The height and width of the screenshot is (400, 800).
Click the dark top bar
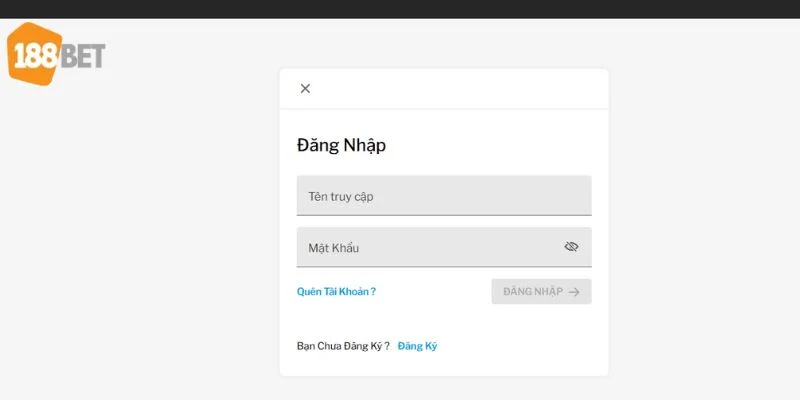click(x=400, y=9)
